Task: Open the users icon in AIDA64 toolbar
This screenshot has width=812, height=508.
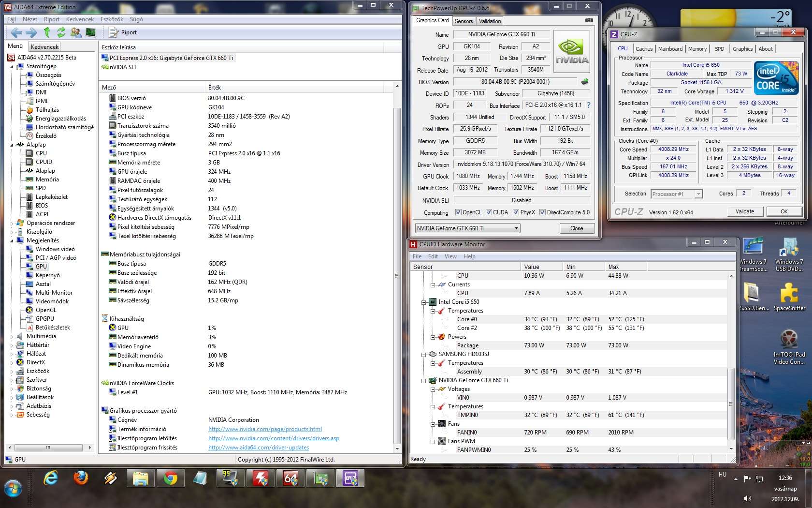Action: pos(76,32)
